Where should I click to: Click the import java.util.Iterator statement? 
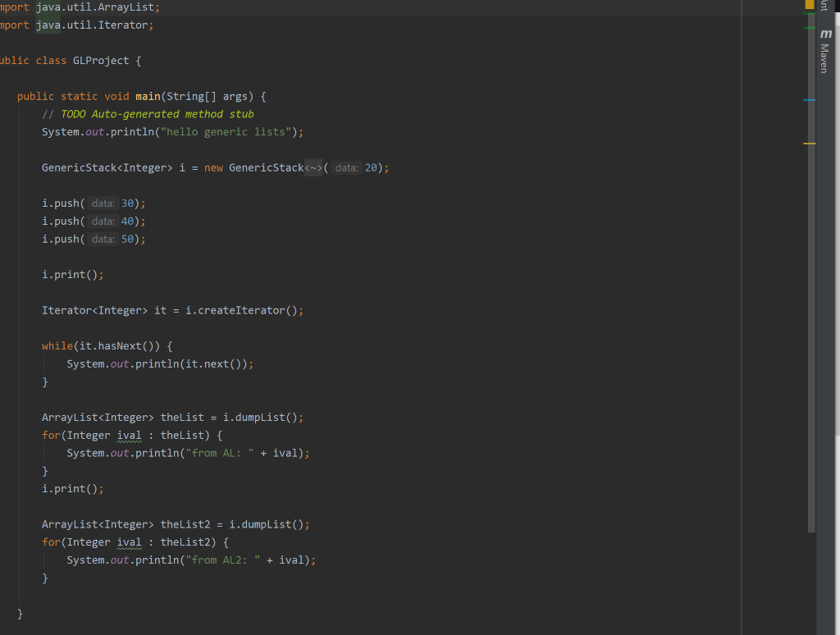(x=82, y=25)
